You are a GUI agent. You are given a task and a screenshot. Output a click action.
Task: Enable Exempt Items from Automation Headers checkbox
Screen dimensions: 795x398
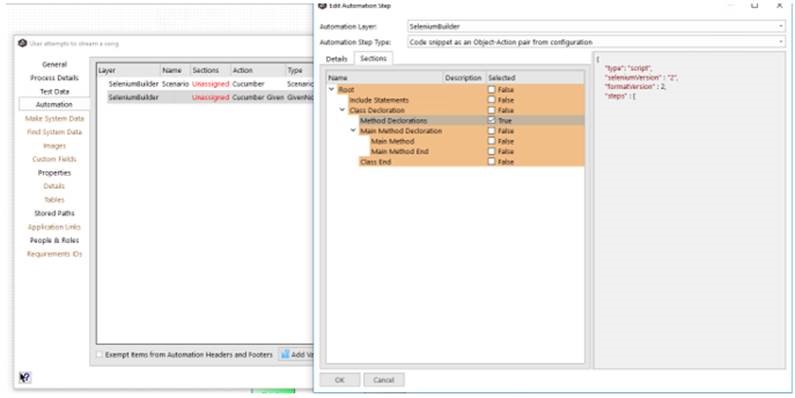[x=100, y=355]
